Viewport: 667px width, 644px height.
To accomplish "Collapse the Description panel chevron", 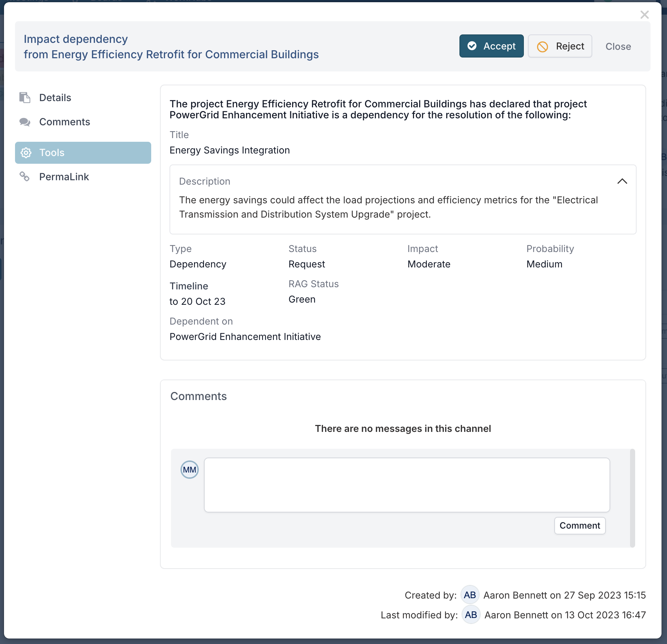I will (x=622, y=181).
